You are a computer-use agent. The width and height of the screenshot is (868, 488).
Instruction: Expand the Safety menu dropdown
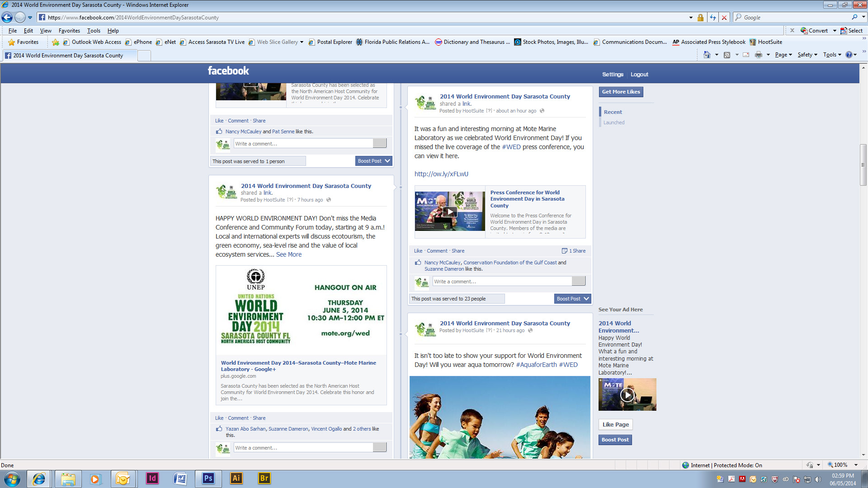tap(807, 55)
